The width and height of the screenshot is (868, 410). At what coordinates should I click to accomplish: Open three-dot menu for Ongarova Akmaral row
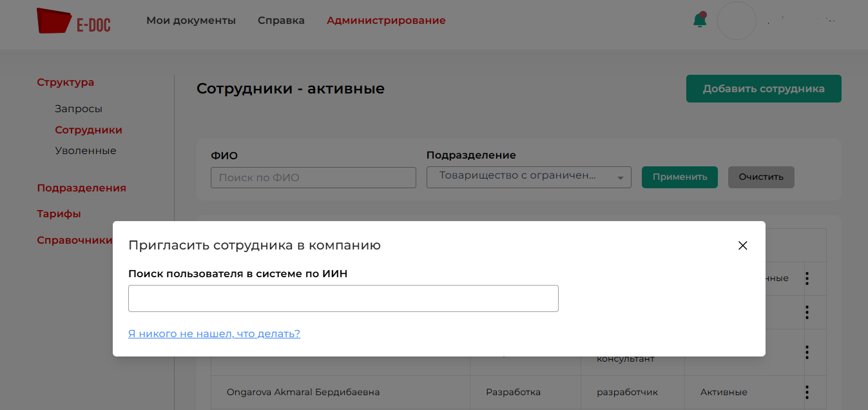[x=806, y=392]
